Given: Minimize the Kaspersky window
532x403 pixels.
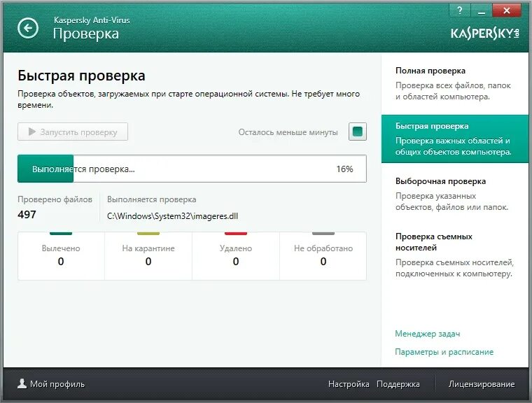Looking at the screenshot, I should pos(481,10).
